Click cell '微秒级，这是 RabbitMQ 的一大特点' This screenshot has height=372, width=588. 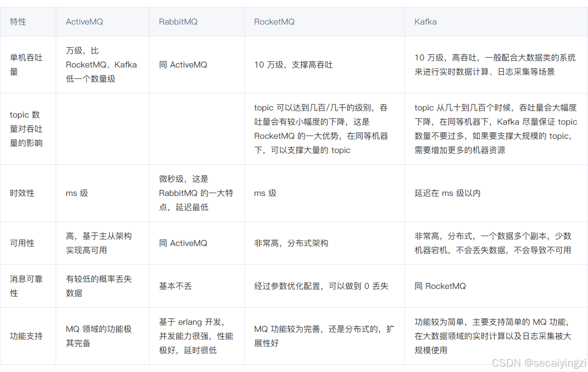[x=196, y=193]
